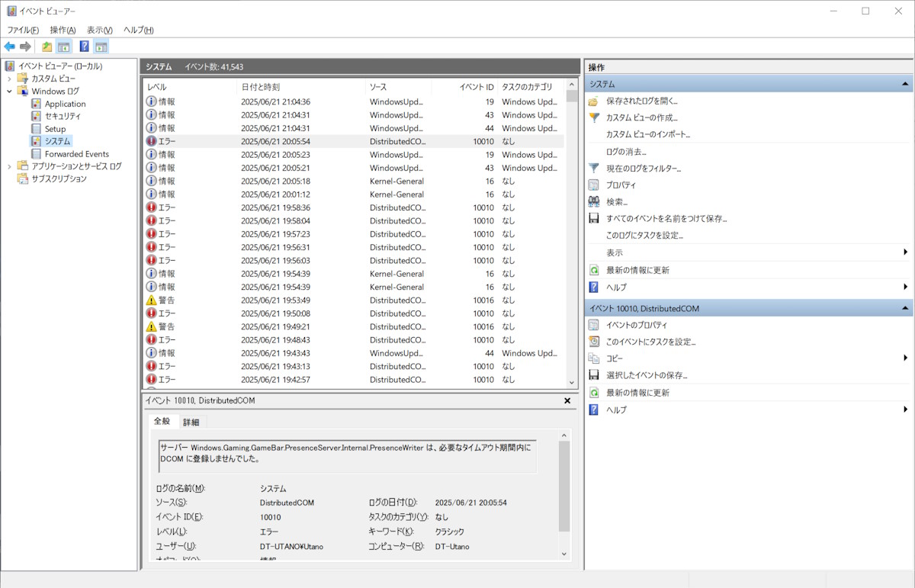Image resolution: width=915 pixels, height=588 pixels.
Task: Click the warning icon of the 19:53:49 event
Action: click(x=151, y=300)
